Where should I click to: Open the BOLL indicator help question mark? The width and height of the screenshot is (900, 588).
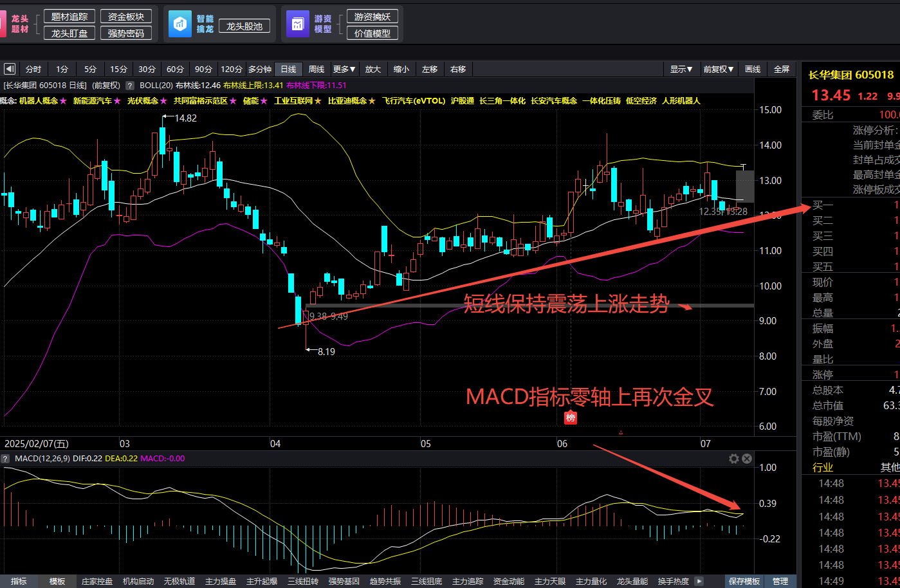point(129,86)
